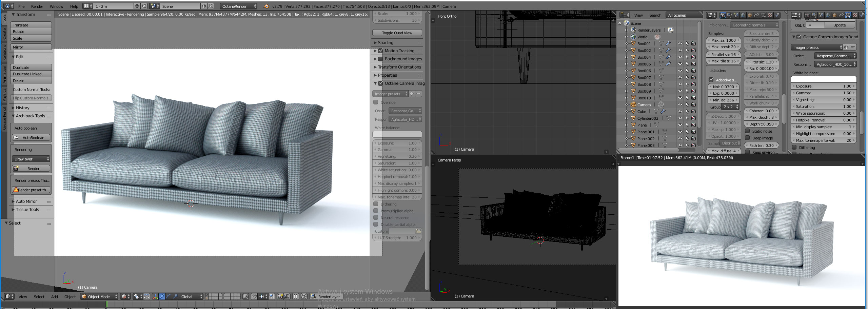The image size is (868, 309).
Task: Click the Translate manipulator arrow icon
Action: click(x=162, y=296)
